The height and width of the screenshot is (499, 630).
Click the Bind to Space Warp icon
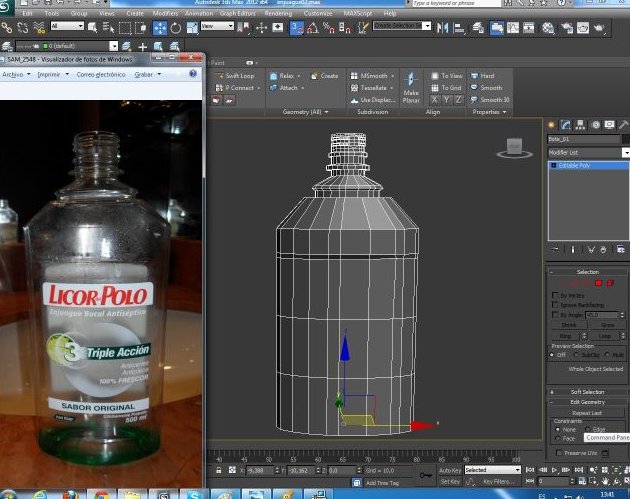pyautogui.click(x=39, y=28)
